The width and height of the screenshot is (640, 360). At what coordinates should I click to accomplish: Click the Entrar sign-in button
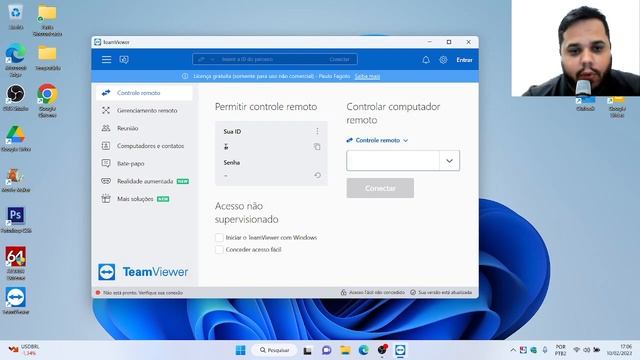coord(464,60)
